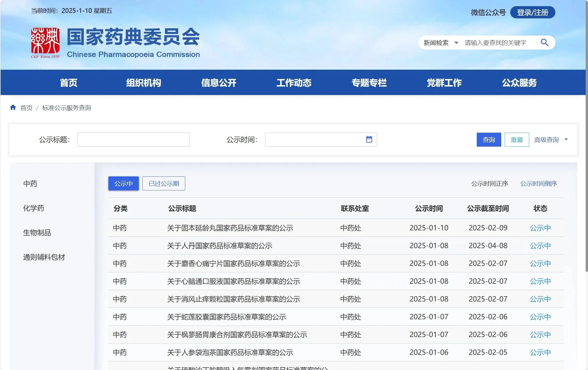Select the 公示中 tab

123,183
